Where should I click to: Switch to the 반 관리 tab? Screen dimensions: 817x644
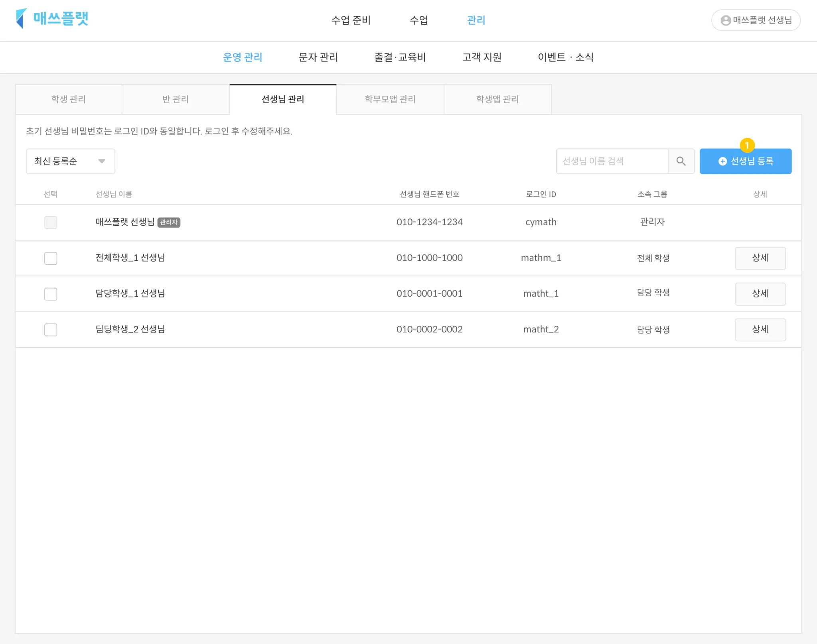point(176,99)
